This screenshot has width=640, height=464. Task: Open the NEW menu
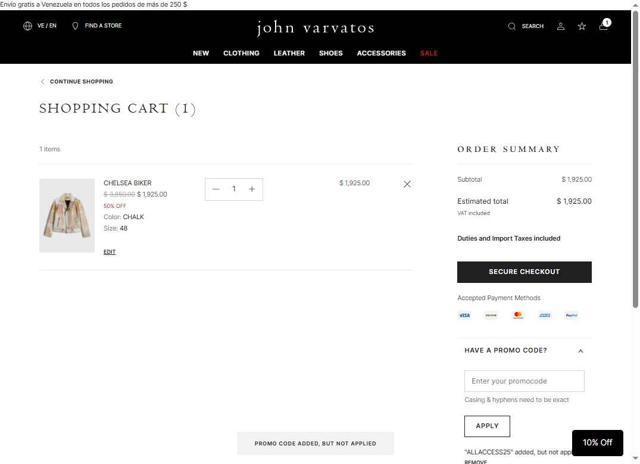click(x=201, y=53)
